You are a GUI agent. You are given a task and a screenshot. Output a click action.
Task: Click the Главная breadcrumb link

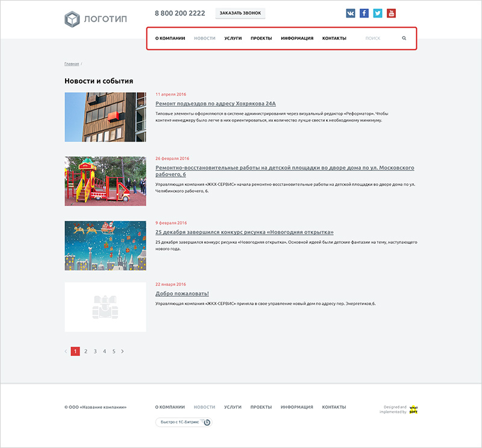click(x=71, y=63)
